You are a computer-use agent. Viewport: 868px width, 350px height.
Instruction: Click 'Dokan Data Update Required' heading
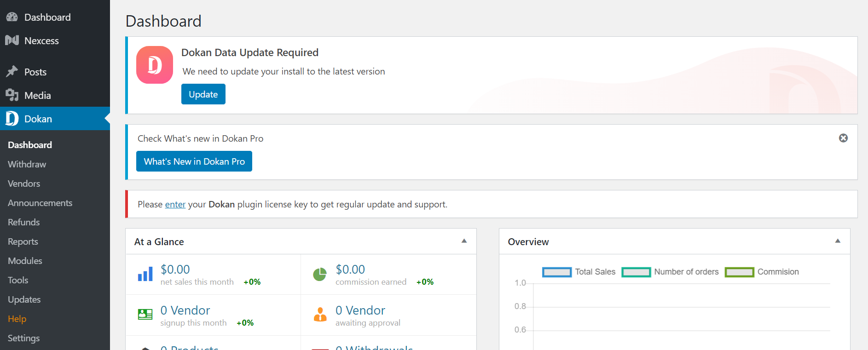[250, 52]
